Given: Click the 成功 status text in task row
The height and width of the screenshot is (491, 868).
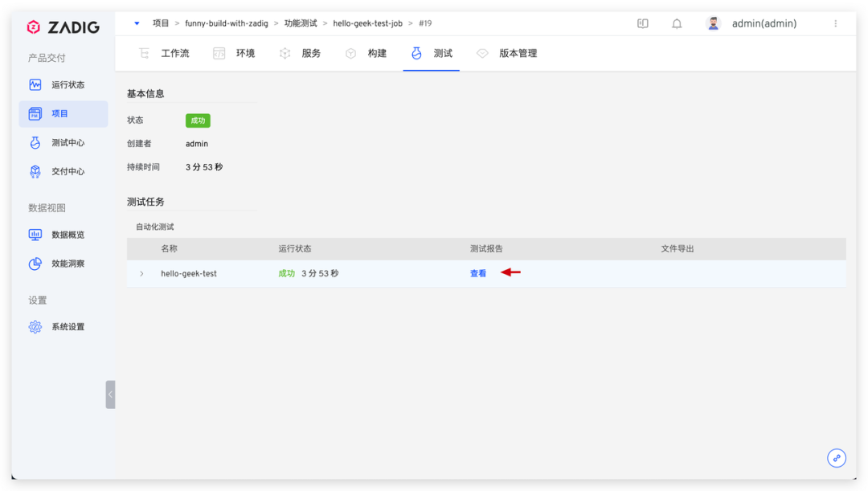Looking at the screenshot, I should [286, 273].
